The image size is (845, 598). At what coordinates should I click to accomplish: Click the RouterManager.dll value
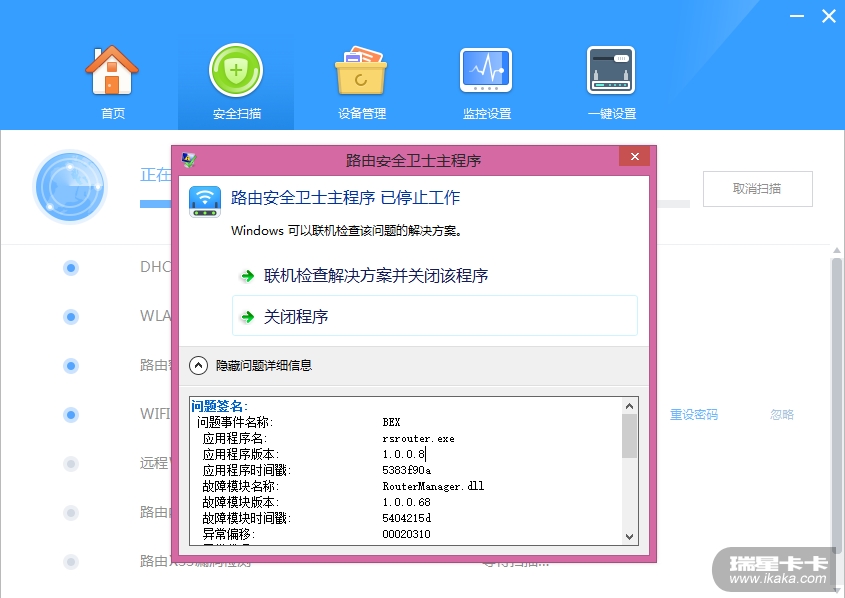(433, 486)
